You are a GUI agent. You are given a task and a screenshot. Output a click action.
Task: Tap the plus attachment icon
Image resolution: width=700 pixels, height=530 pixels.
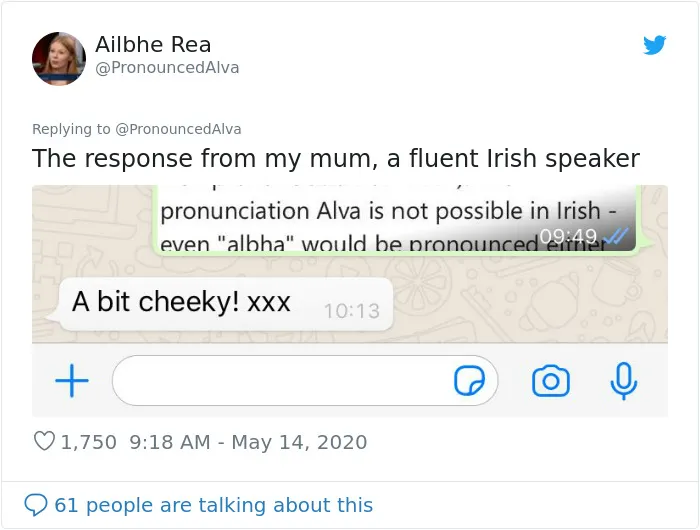pyautogui.click(x=72, y=380)
